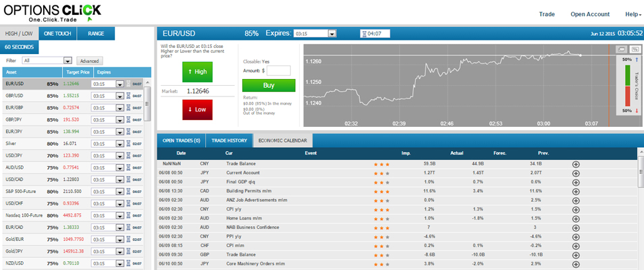Click the Amount input field
This screenshot has height=270, width=644.
coord(279,70)
